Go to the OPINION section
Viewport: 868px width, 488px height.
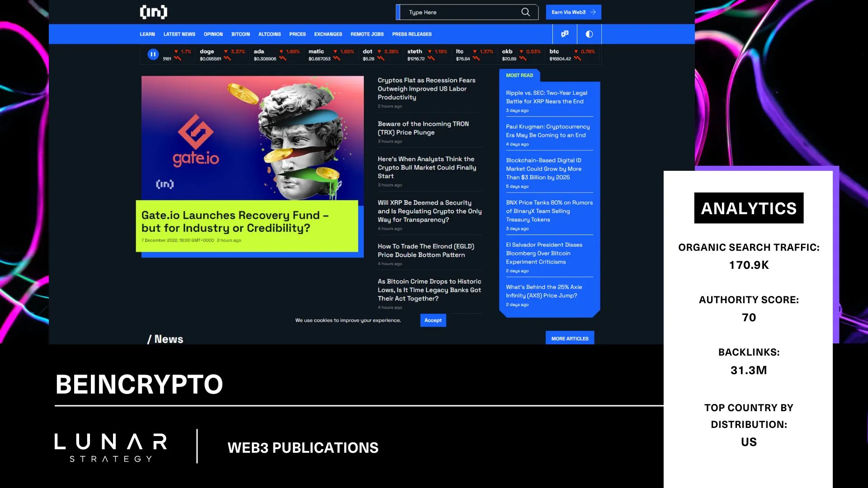(213, 34)
